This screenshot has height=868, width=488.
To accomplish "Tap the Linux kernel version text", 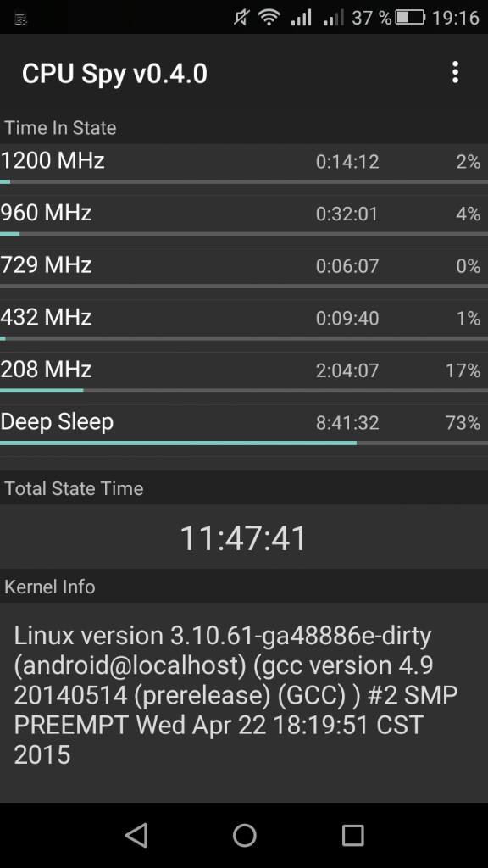I will [x=236, y=695].
